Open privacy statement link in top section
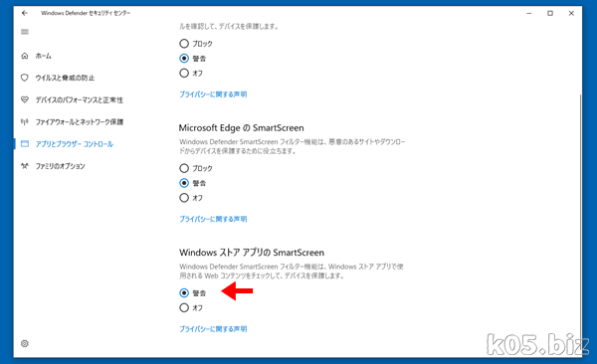597x364 pixels. [x=213, y=94]
